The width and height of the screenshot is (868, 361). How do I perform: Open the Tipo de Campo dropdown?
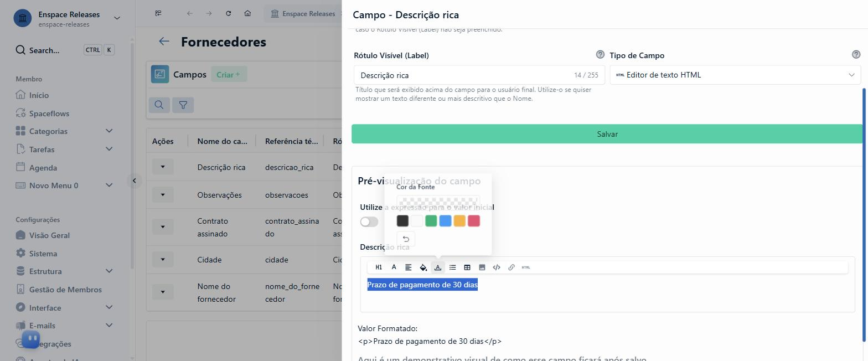click(735, 75)
